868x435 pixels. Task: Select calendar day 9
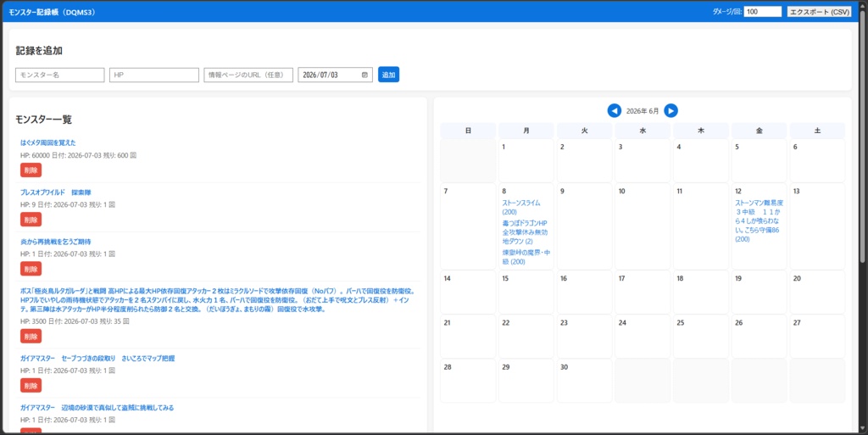pos(584,226)
